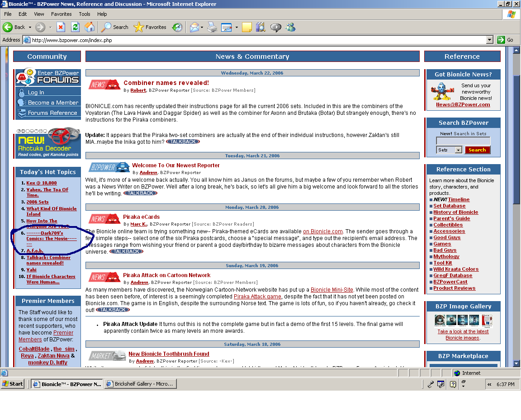Open the Address bar dropdown list
This screenshot has width=521, height=420.
tap(489, 40)
